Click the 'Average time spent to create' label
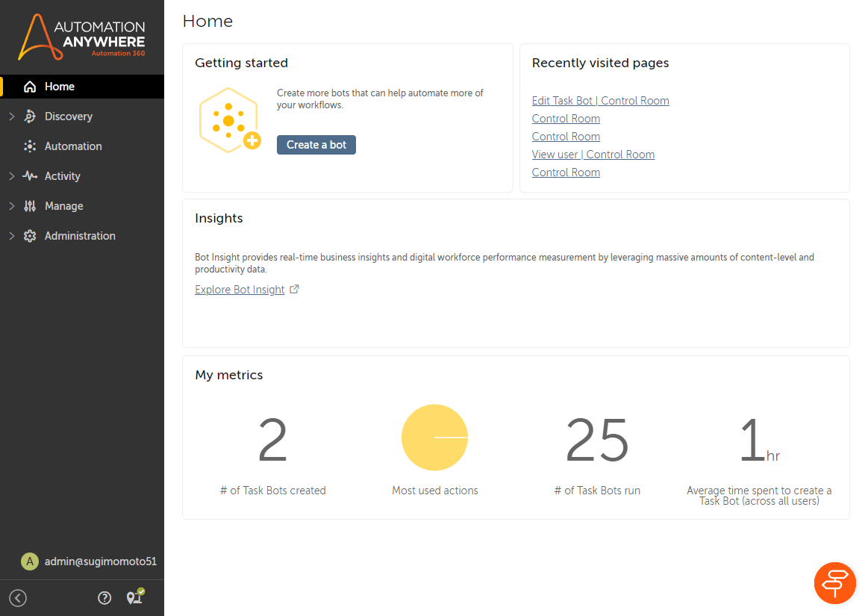 pos(759,496)
